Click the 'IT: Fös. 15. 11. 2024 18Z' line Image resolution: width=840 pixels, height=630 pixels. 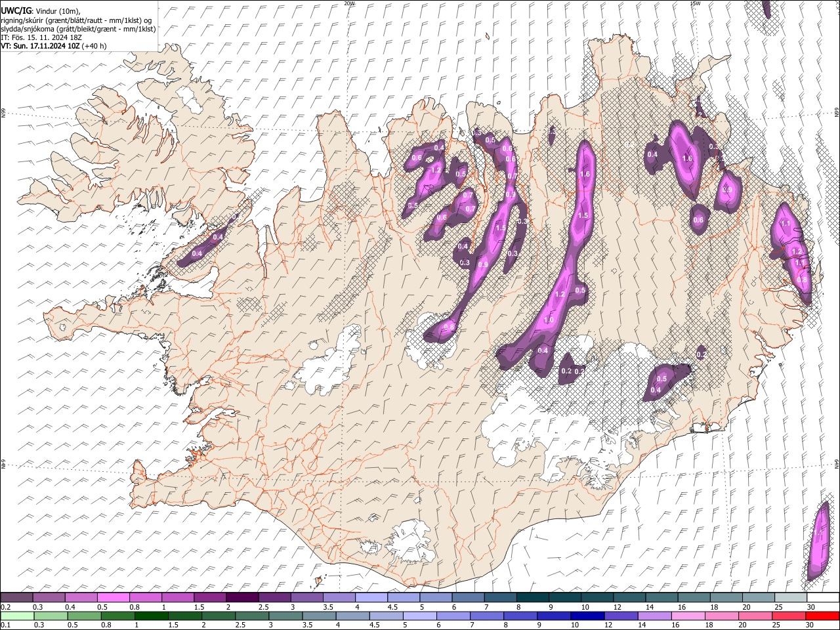[x=41, y=37]
